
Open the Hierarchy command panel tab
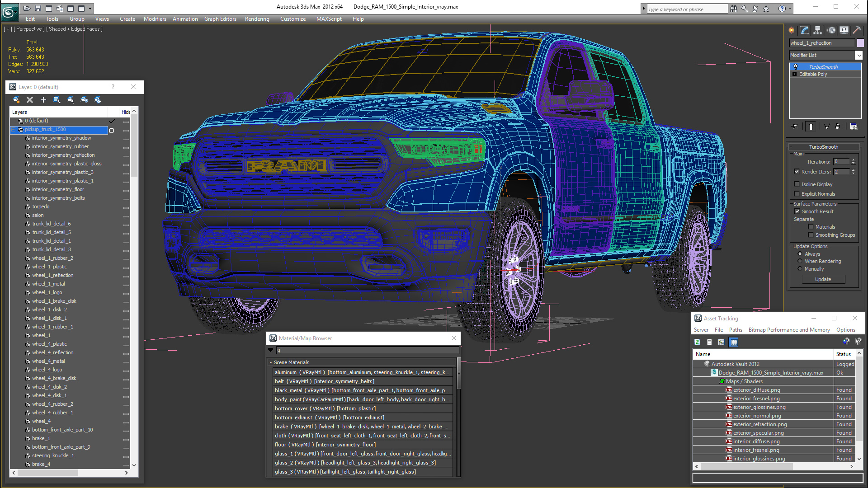click(x=818, y=30)
